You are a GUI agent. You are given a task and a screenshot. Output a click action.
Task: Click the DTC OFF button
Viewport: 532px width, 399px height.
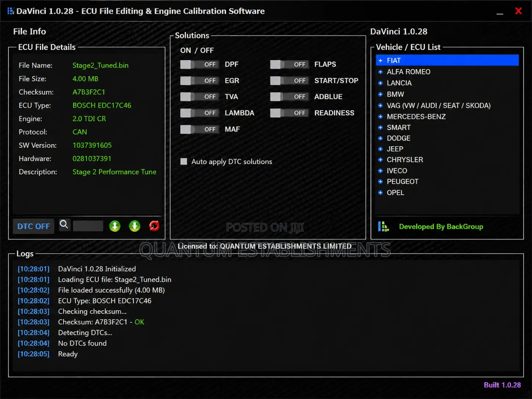point(33,226)
